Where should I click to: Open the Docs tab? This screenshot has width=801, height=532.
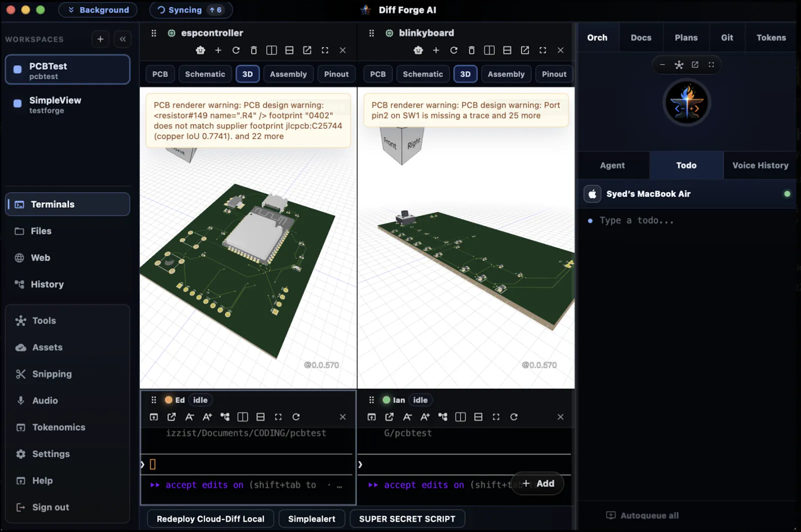(x=641, y=38)
